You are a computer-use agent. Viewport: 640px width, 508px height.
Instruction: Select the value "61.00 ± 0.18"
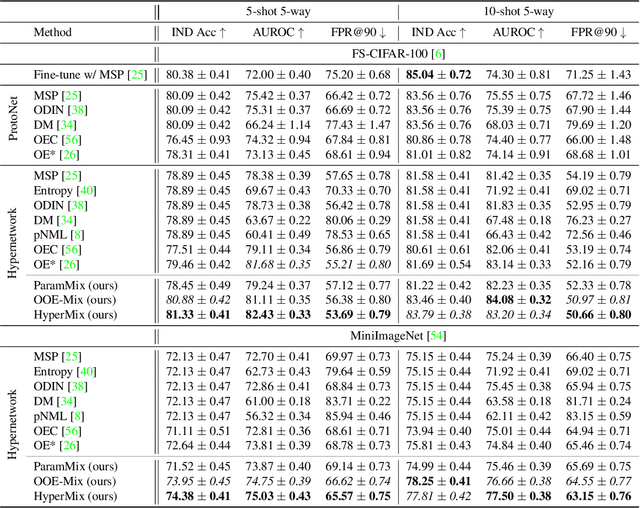278,402
